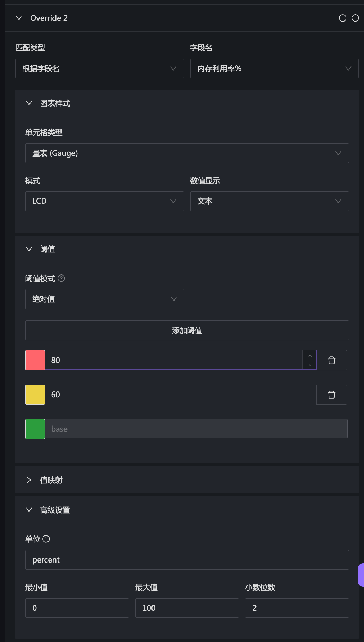Screen dimensions: 364x642
Task: Open the yellow color swatch for threshold 60
Action: 35,395
